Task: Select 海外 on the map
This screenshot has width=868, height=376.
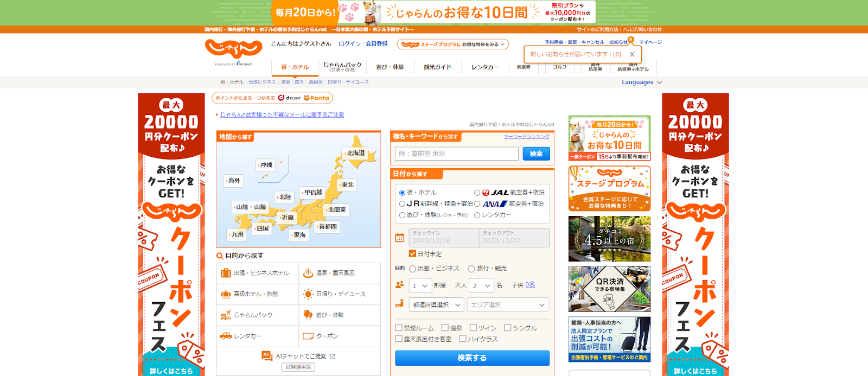Action: pyautogui.click(x=234, y=180)
